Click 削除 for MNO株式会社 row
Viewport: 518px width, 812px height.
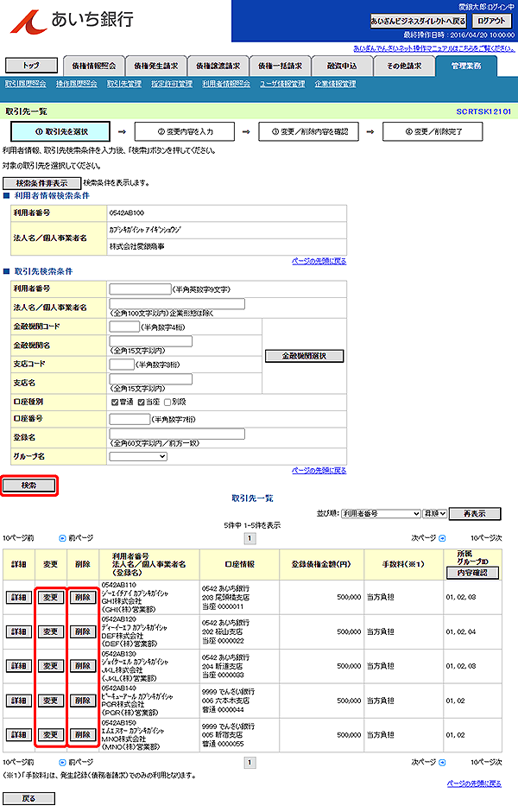click(83, 735)
